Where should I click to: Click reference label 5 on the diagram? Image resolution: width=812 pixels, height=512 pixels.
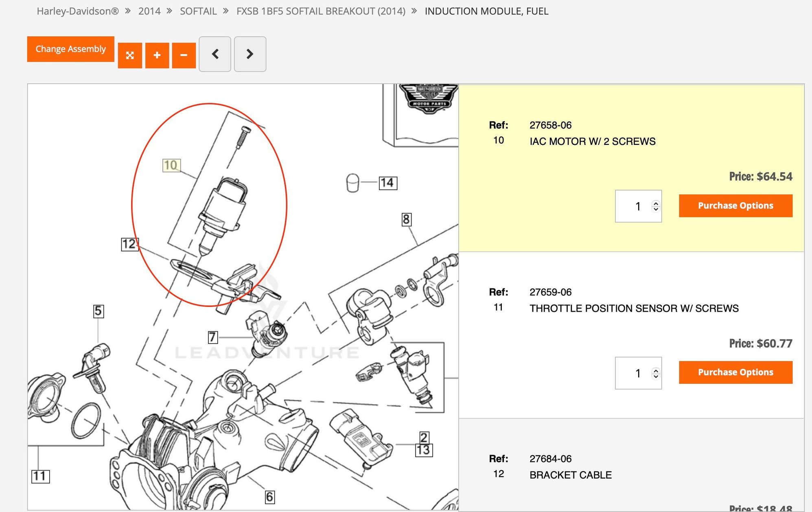point(98,311)
